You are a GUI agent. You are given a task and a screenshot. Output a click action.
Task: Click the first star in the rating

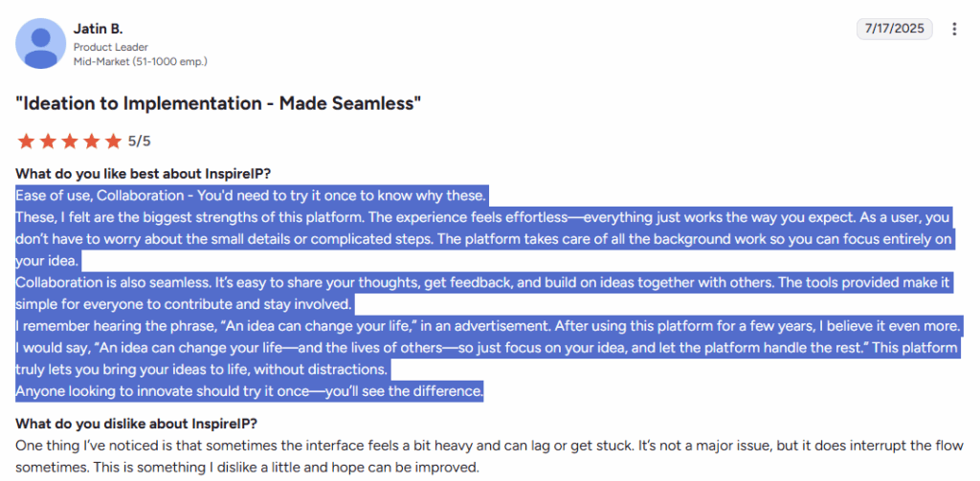click(x=26, y=142)
